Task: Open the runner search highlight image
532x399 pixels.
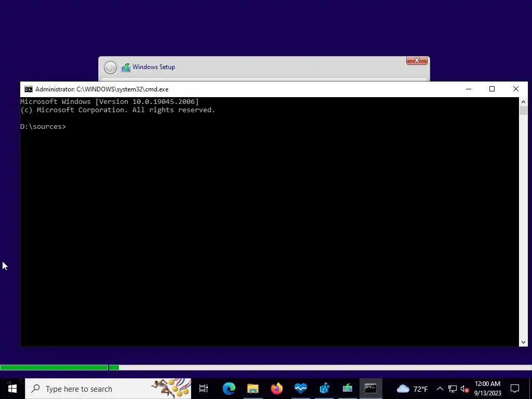Action: tap(170, 389)
